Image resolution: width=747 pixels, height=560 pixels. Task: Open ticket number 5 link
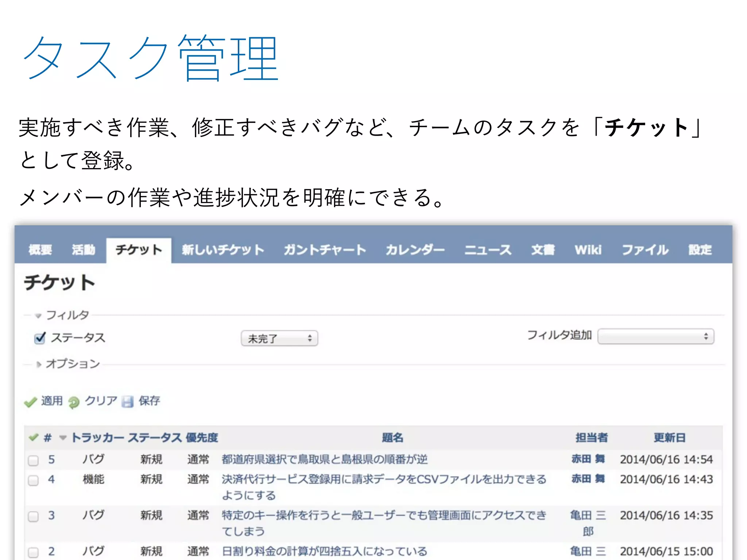[51, 459]
